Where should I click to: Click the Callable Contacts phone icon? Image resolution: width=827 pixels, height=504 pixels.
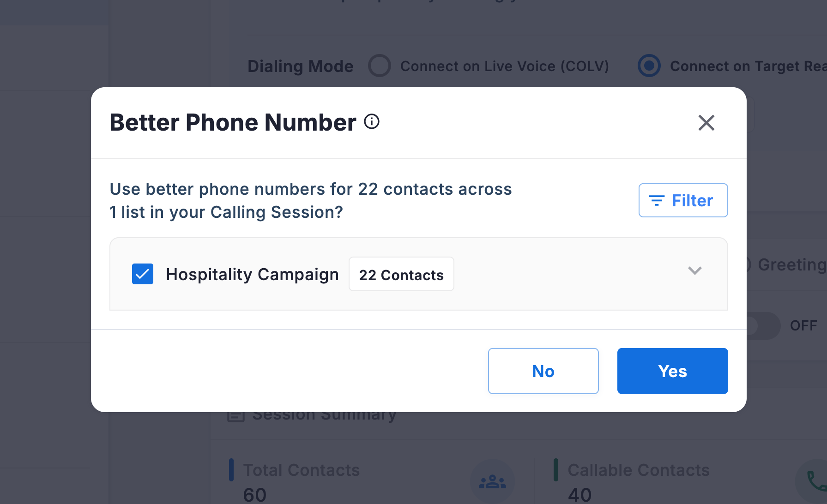click(x=816, y=482)
